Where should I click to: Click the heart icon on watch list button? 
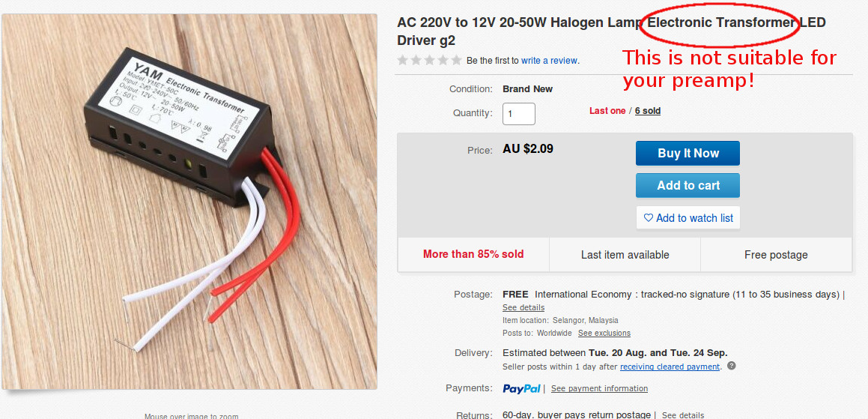click(x=649, y=218)
